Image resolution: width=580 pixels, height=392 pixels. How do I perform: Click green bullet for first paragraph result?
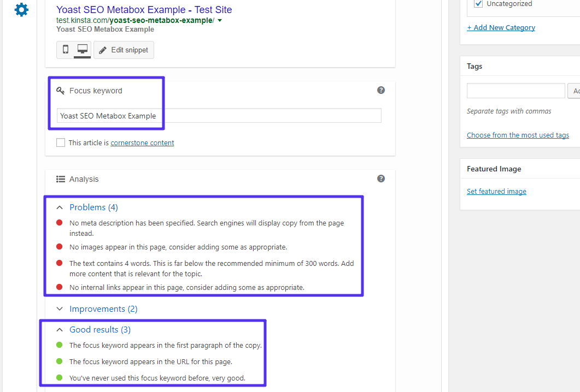click(x=59, y=345)
